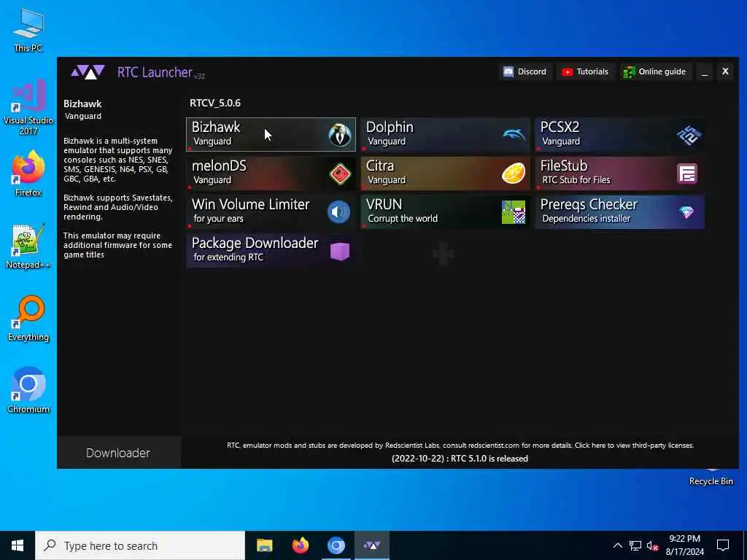Select the Bizhawk Vanguard tile title
747x560 pixels.
pos(216,127)
